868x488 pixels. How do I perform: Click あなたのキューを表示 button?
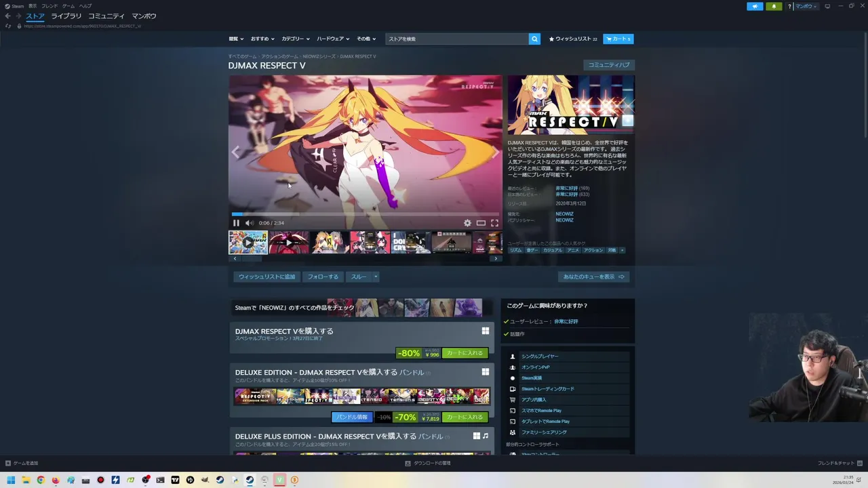click(x=594, y=277)
